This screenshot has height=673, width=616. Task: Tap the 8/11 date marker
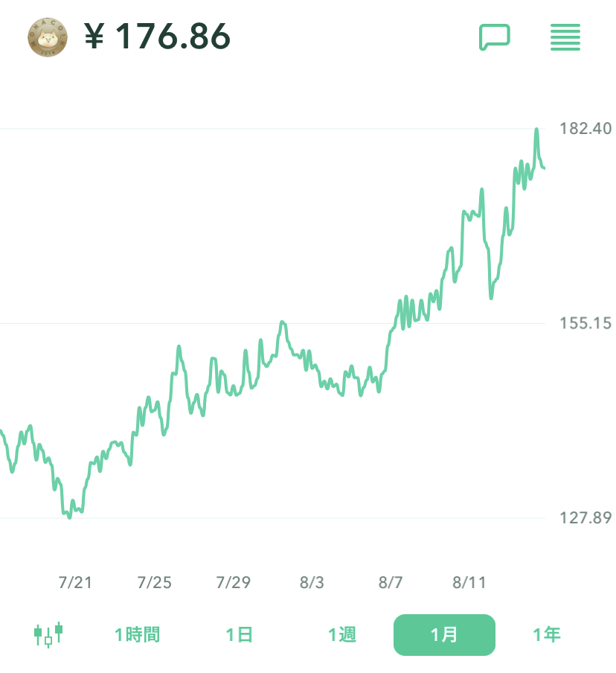[469, 582]
